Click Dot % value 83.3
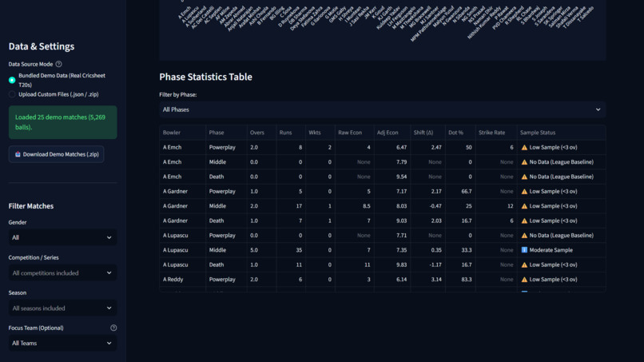The image size is (644, 362). pos(466,280)
